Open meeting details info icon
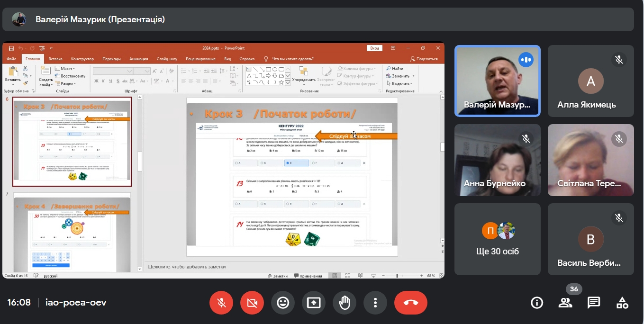The height and width of the screenshot is (324, 644). [537, 303]
